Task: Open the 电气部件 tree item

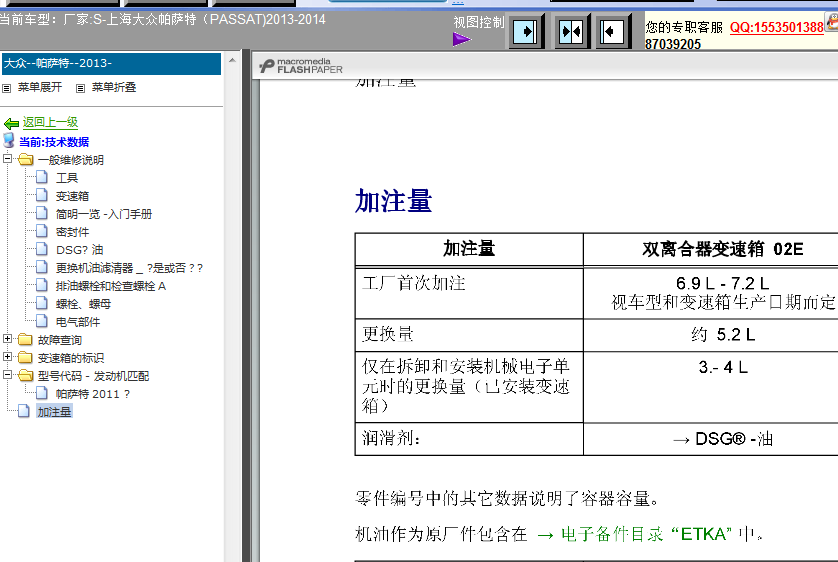Action: pyautogui.click(x=77, y=322)
